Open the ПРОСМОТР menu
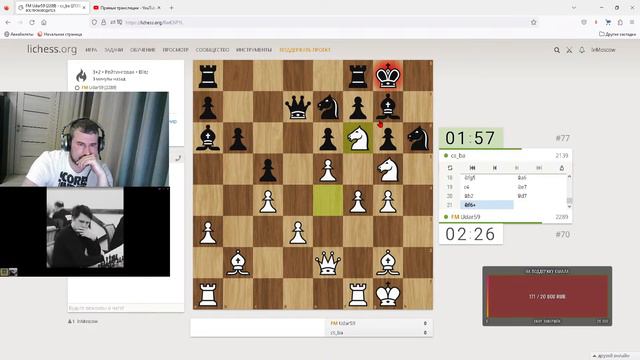This screenshot has width=640, height=360. [176, 50]
